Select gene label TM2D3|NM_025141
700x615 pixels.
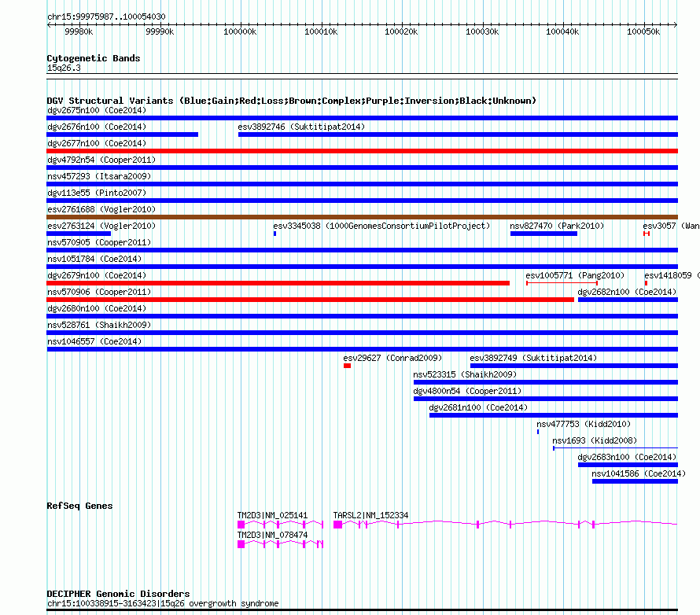(x=272, y=515)
